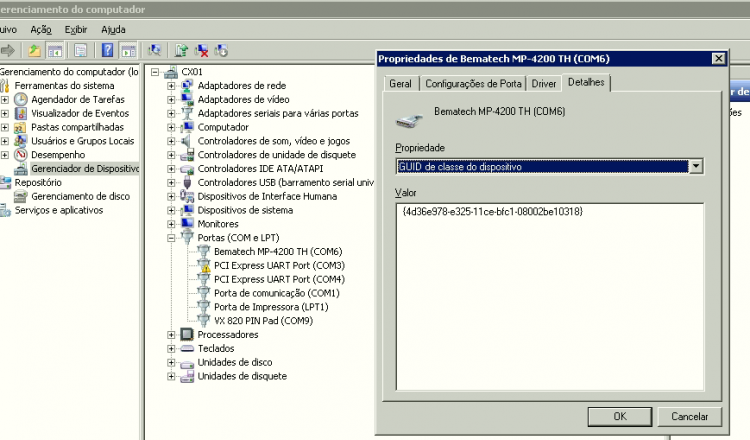Select Dispositivos de sistema row
Viewport: 750px width, 440px height.
point(245,210)
